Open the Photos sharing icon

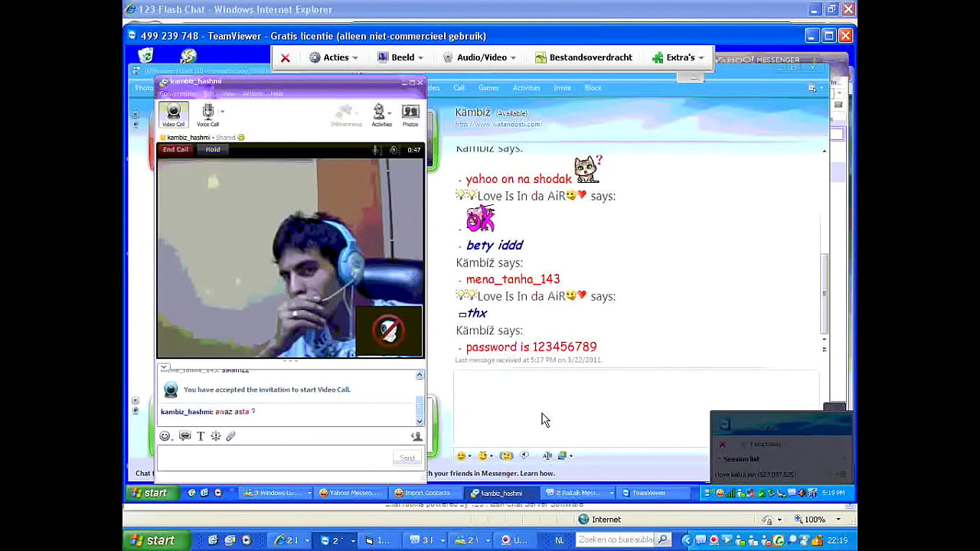click(x=410, y=113)
